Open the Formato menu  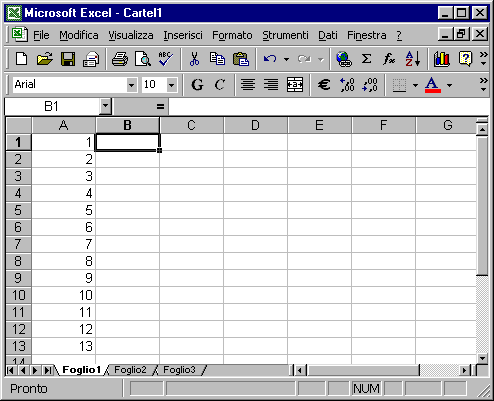click(x=232, y=35)
